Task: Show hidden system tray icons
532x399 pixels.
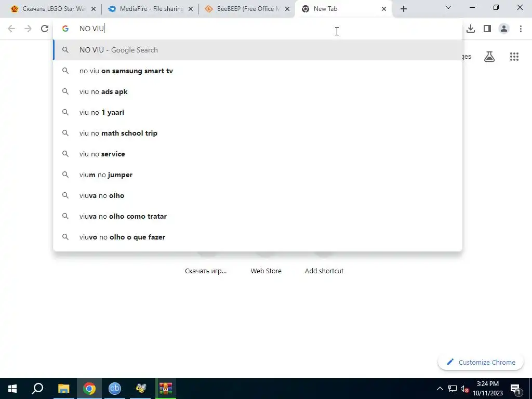Action: pos(440,389)
